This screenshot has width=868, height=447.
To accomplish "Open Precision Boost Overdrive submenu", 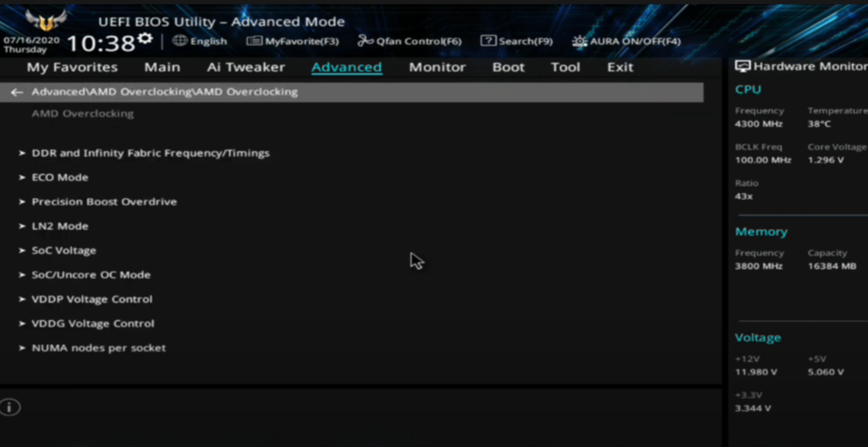I will click(x=104, y=202).
